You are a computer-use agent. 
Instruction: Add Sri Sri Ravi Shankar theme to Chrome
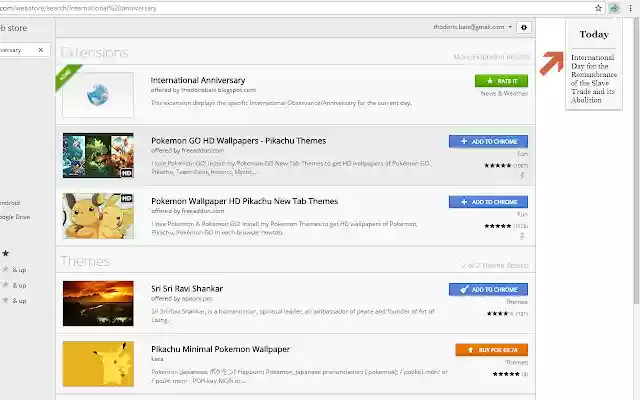488,289
